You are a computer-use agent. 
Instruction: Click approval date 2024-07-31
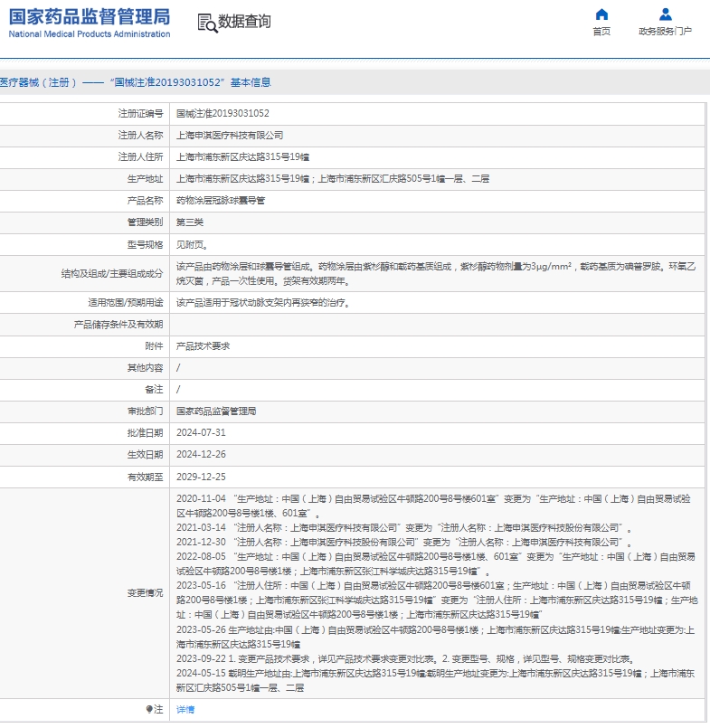(x=201, y=432)
